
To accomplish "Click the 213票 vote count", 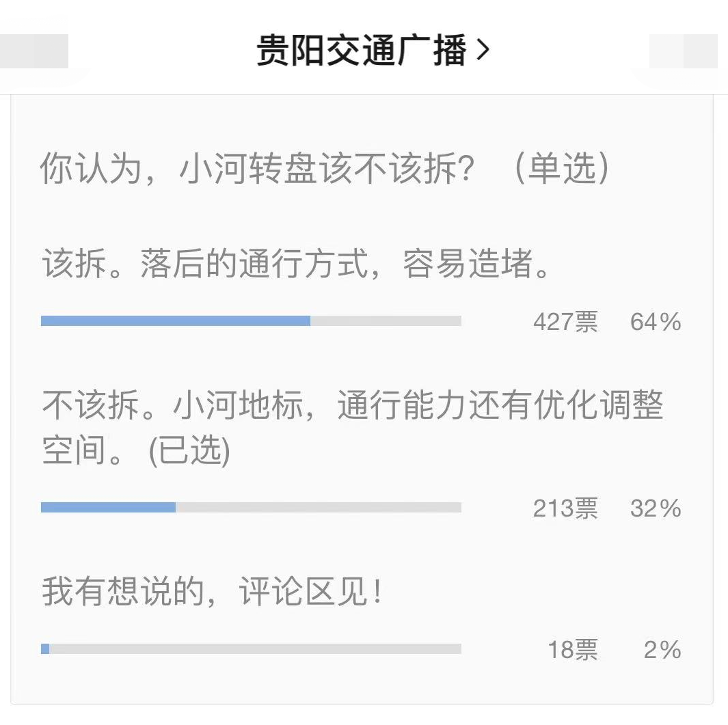I will click(565, 508).
